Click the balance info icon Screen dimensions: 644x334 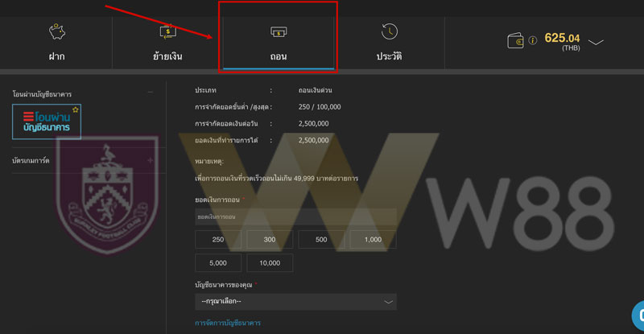click(533, 40)
